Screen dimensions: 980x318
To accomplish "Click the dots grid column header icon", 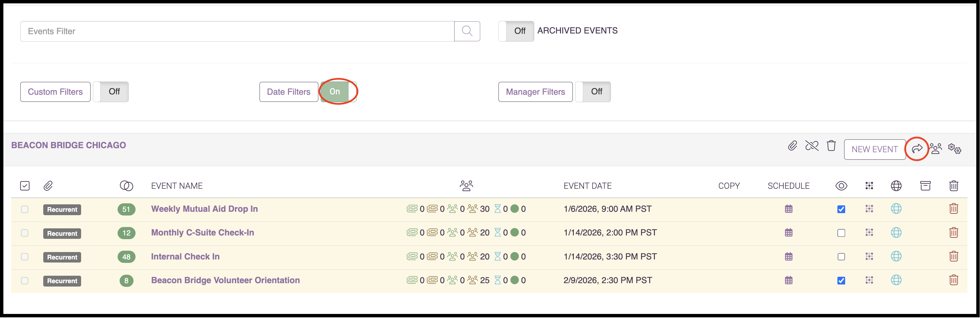I will (869, 186).
